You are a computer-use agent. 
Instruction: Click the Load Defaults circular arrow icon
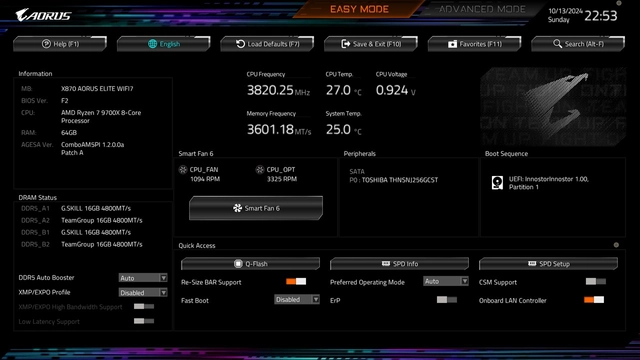pyautogui.click(x=240, y=44)
